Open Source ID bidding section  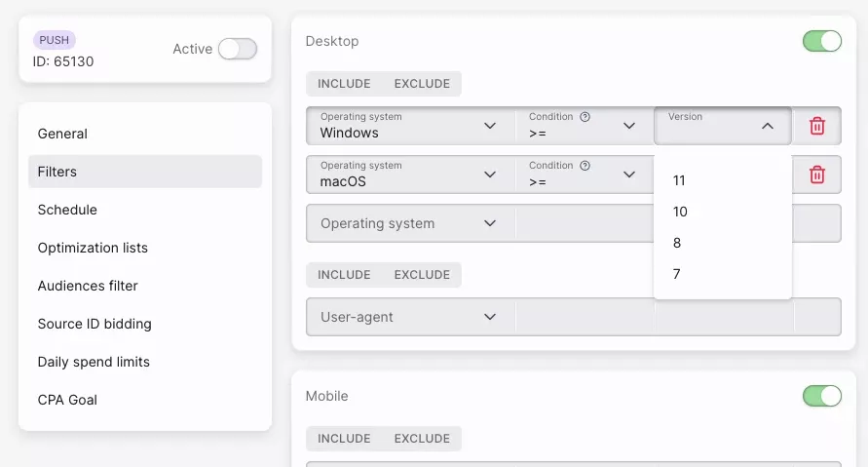click(145, 324)
